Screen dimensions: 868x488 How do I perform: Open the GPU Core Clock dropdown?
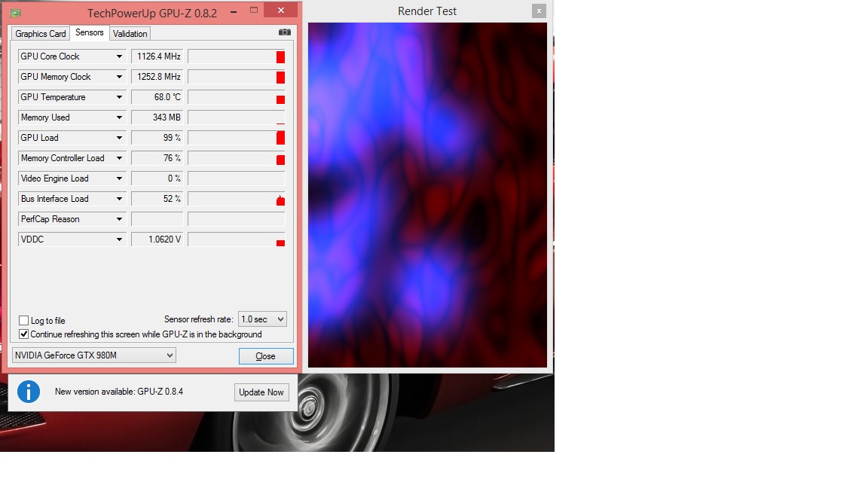119,56
